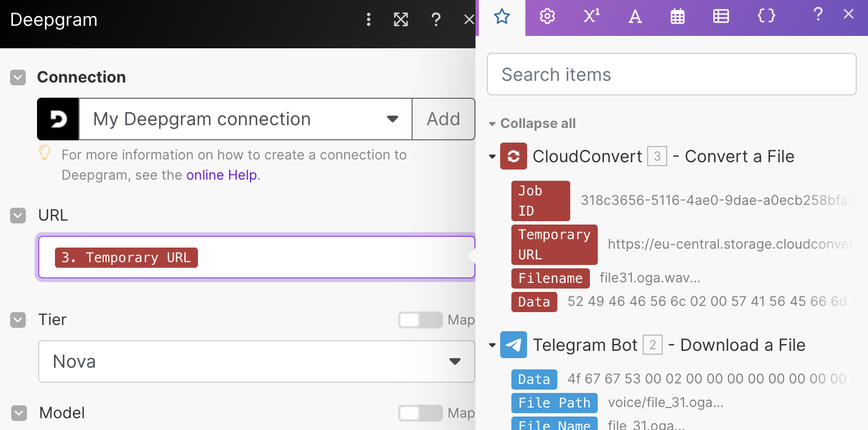
Task: Collapse the URL section
Action: click(18, 215)
